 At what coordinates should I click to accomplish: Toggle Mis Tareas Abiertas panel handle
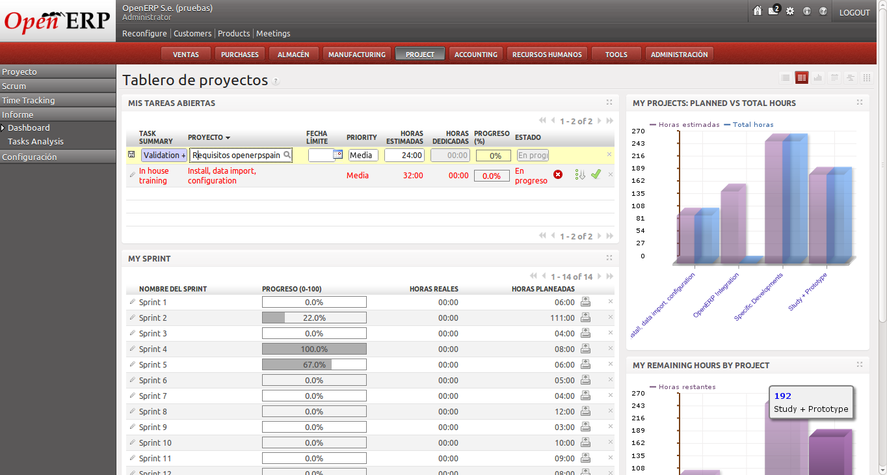click(x=609, y=102)
